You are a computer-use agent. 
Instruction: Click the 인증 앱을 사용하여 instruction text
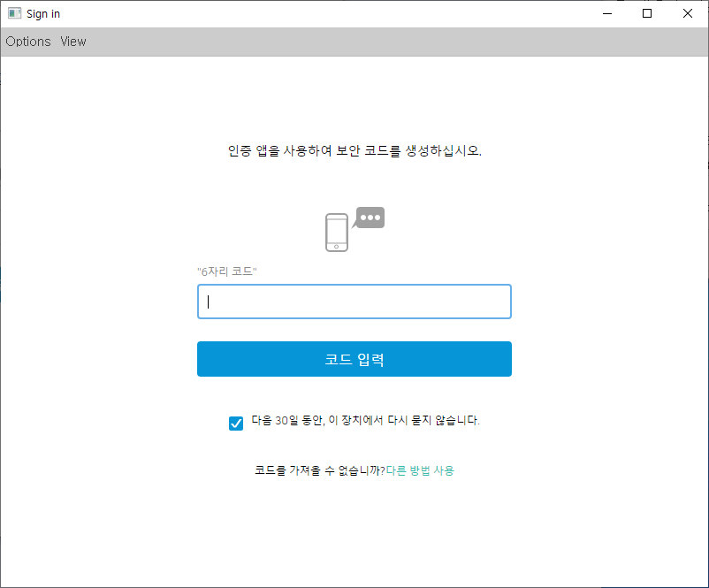tap(354, 150)
